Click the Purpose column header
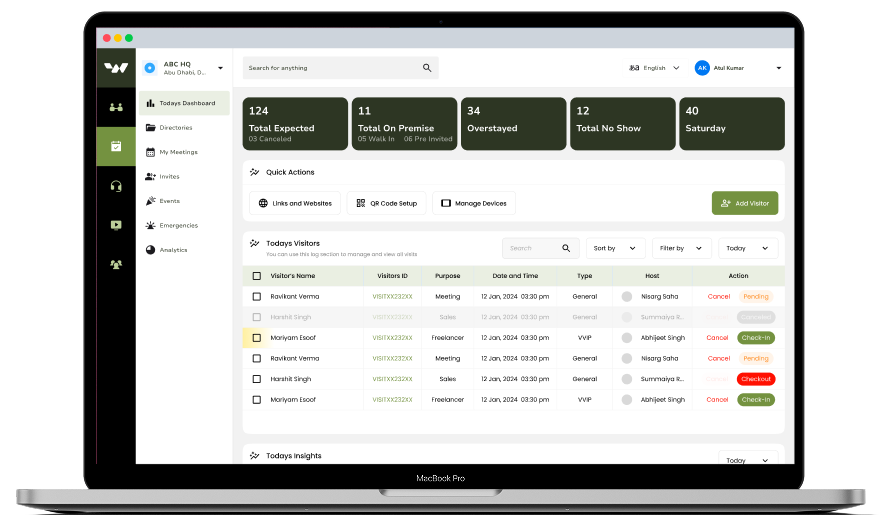The image size is (887, 520). point(447,276)
